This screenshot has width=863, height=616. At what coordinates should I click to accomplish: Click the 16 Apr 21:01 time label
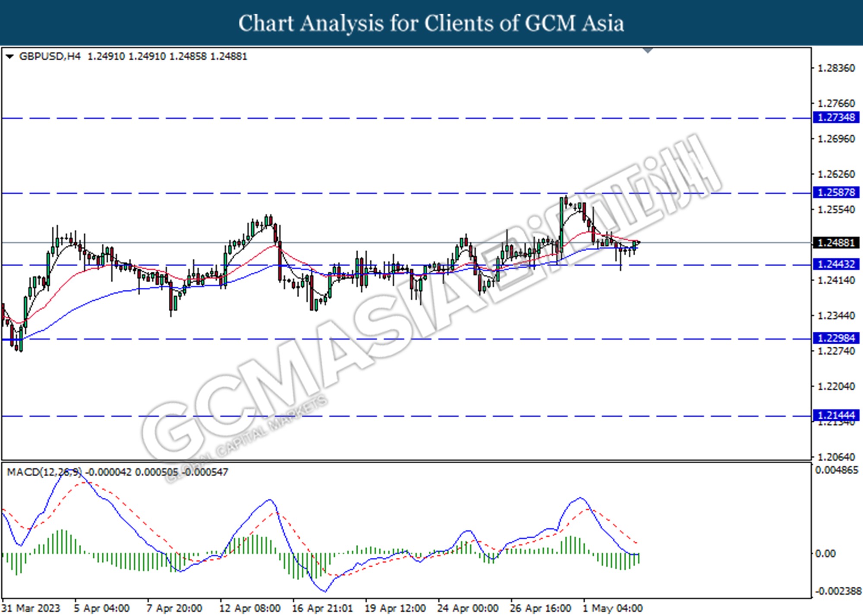click(322, 608)
